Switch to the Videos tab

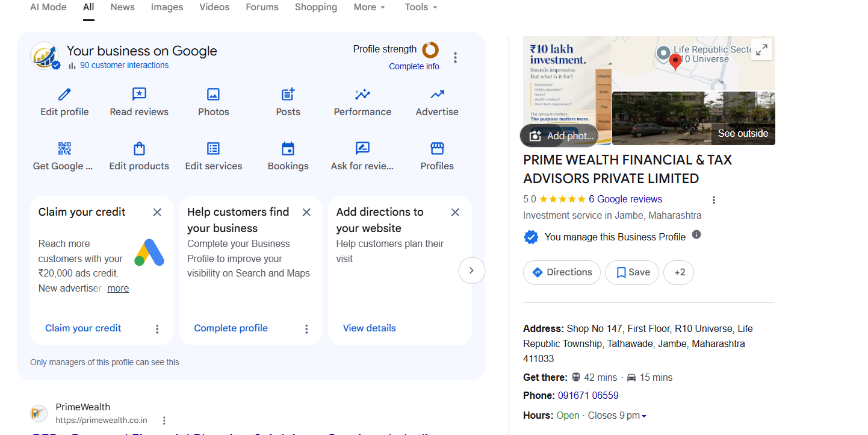[214, 7]
